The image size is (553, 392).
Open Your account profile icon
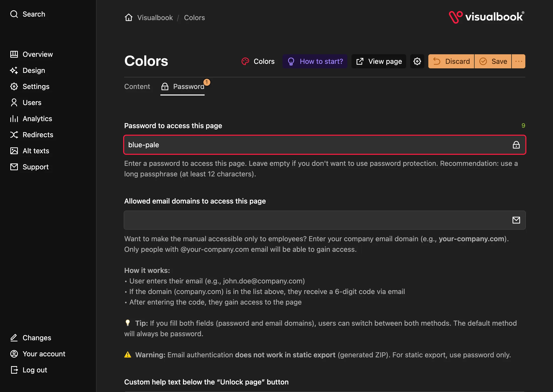tap(14, 354)
